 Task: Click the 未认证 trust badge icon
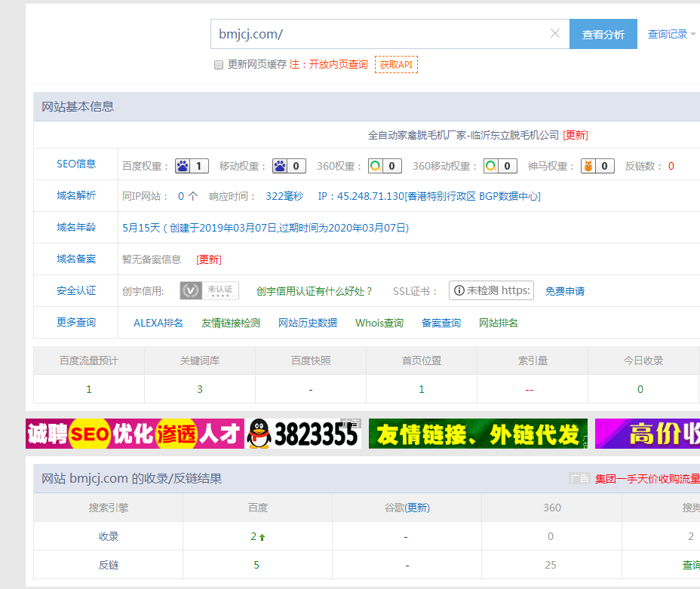[210, 290]
